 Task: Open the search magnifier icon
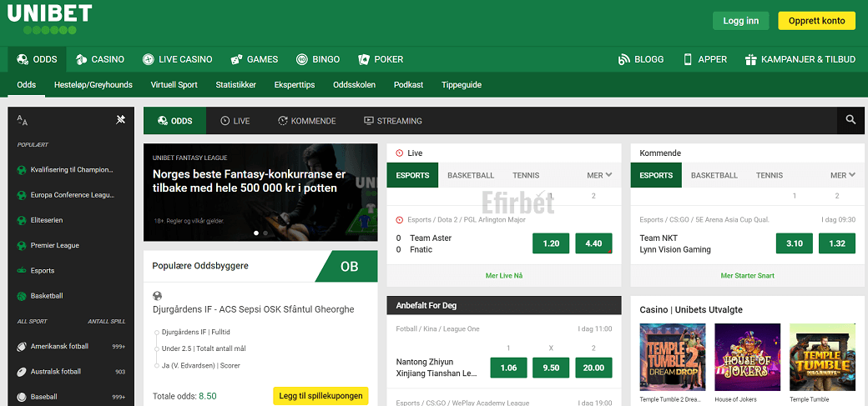850,120
